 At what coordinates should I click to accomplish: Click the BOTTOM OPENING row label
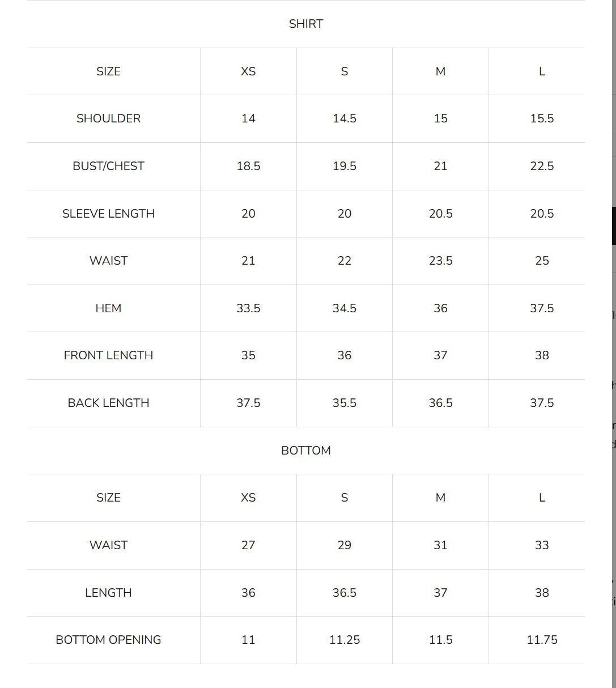[x=108, y=640]
